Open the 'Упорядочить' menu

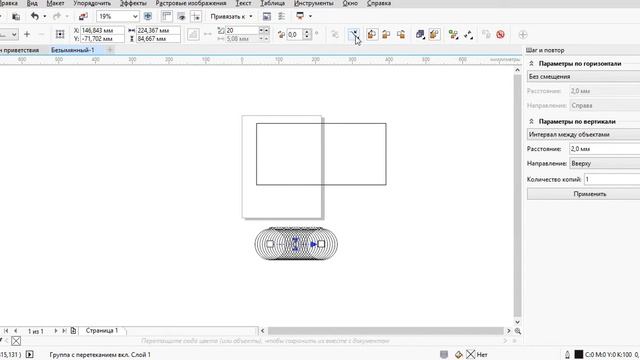92,3
